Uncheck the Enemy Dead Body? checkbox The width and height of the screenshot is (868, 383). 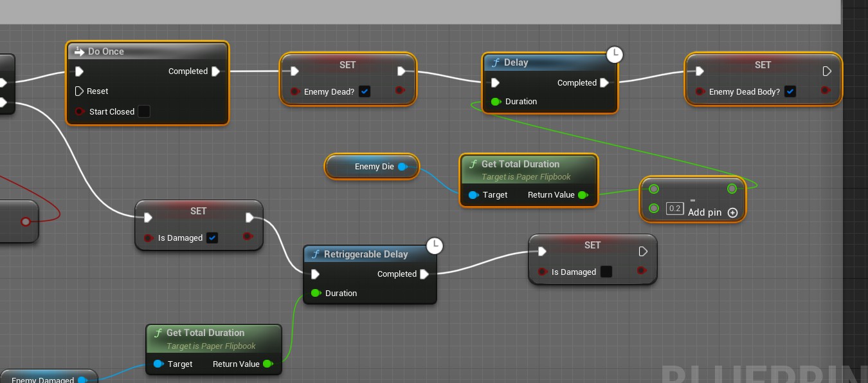point(790,92)
